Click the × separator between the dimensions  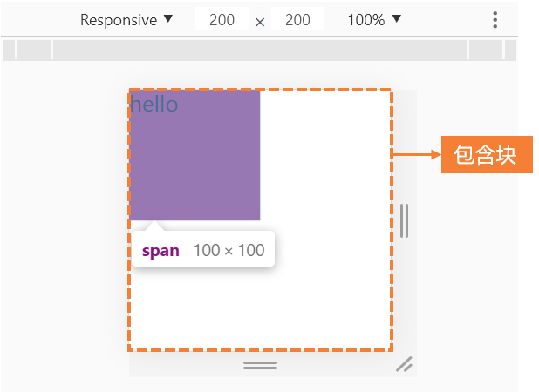click(x=260, y=22)
